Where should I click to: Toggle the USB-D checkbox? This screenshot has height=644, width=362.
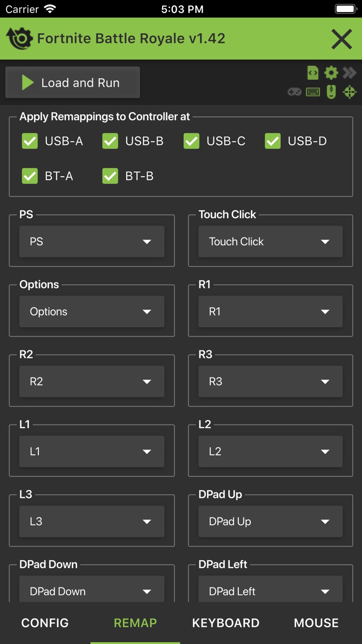273,141
